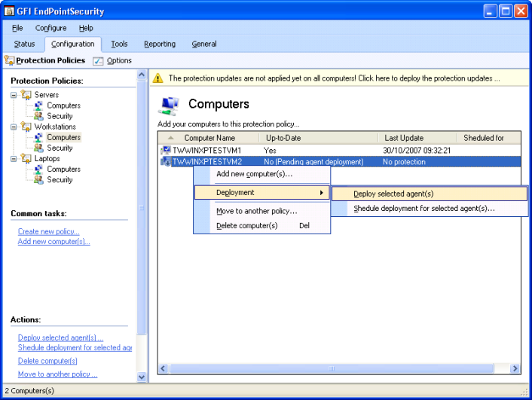The image size is (532, 400).
Task: Select Computers under Laptops
Action: click(64, 169)
